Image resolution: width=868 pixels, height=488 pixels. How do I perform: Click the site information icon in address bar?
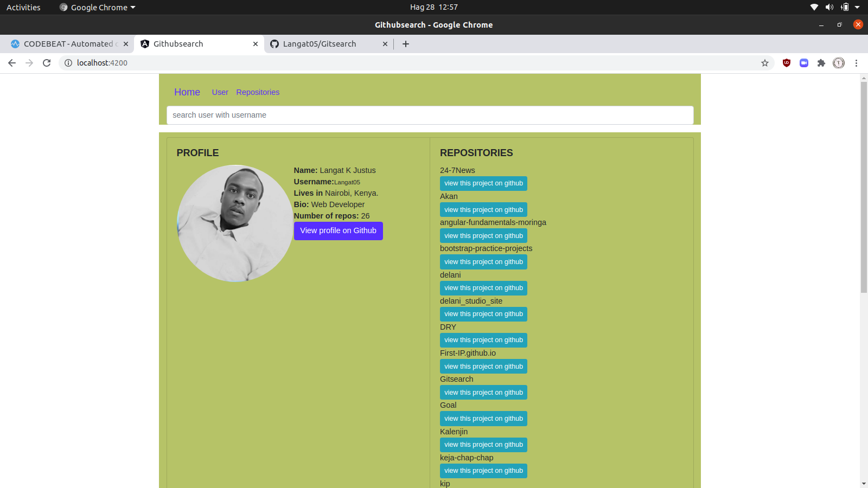point(68,63)
